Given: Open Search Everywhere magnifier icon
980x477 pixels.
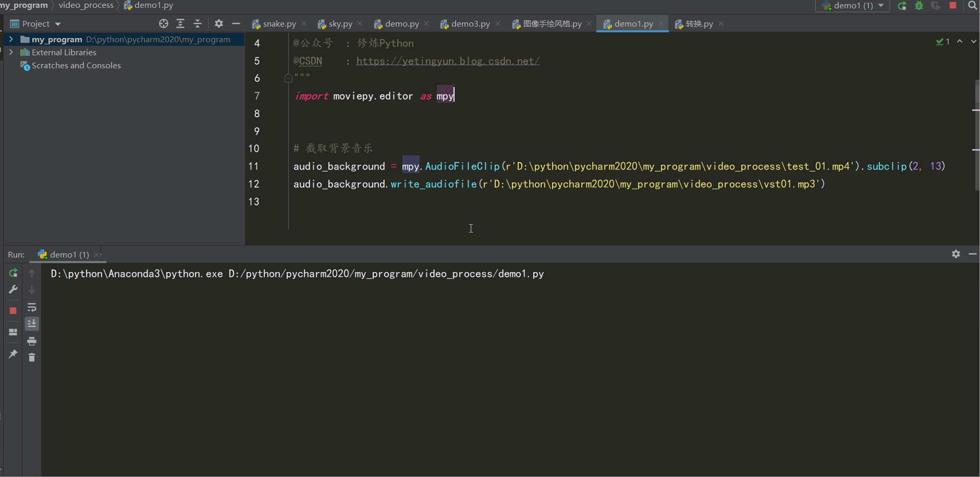Looking at the screenshot, I should coord(972,6).
